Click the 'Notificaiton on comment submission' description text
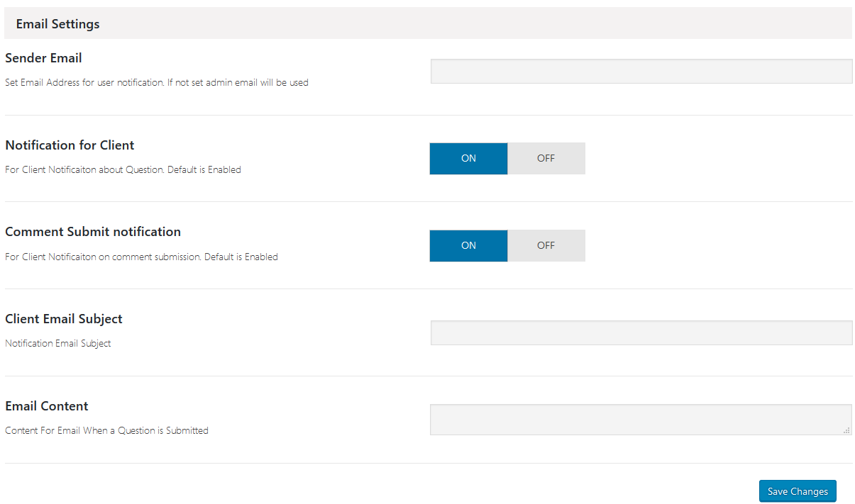This screenshot has height=504, width=855. click(141, 257)
